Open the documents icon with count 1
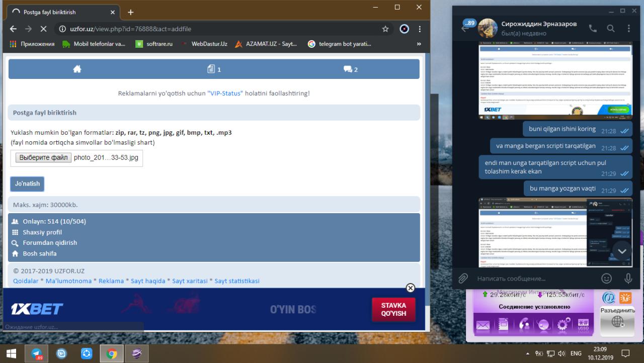This screenshot has height=363, width=644. click(214, 69)
